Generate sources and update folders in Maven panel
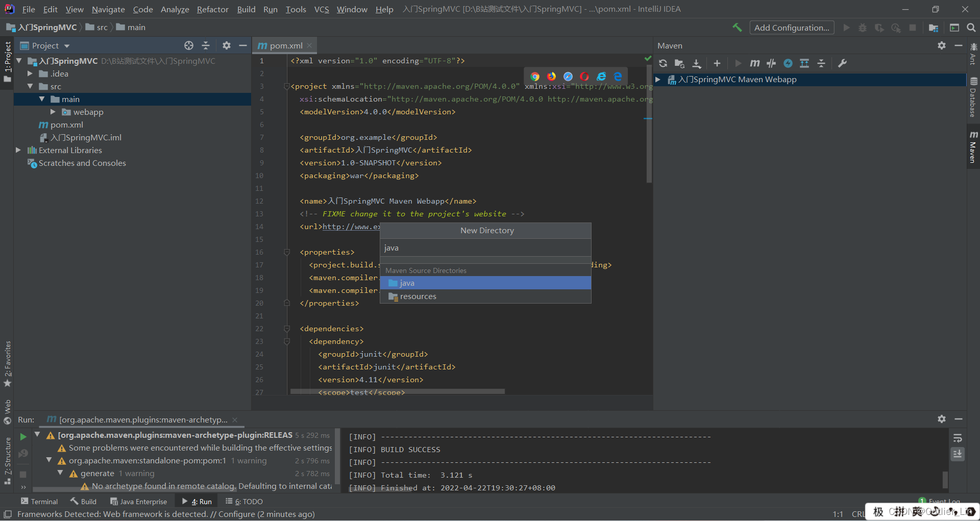980x521 pixels. [x=679, y=63]
